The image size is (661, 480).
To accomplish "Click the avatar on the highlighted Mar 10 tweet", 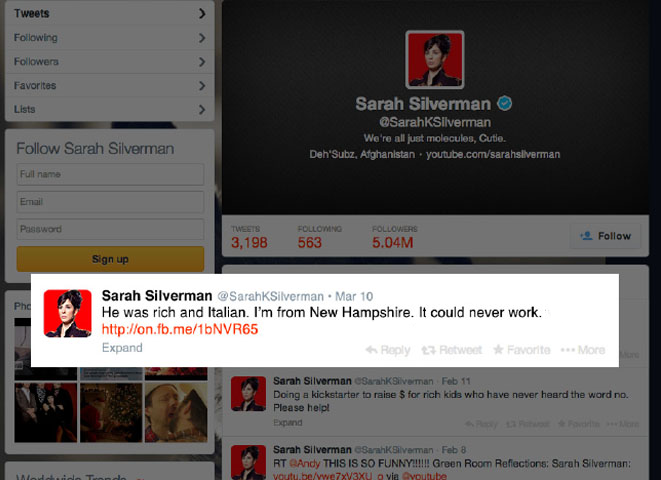I will point(67,313).
